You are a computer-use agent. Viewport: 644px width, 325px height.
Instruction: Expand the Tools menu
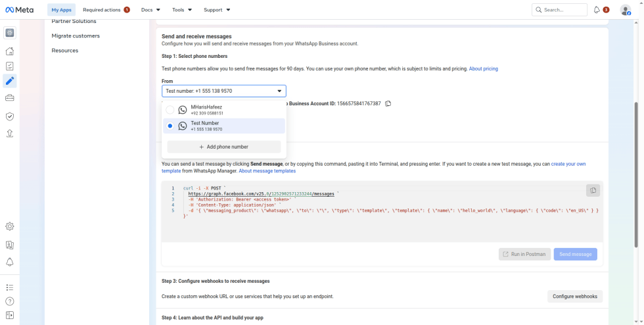(182, 10)
